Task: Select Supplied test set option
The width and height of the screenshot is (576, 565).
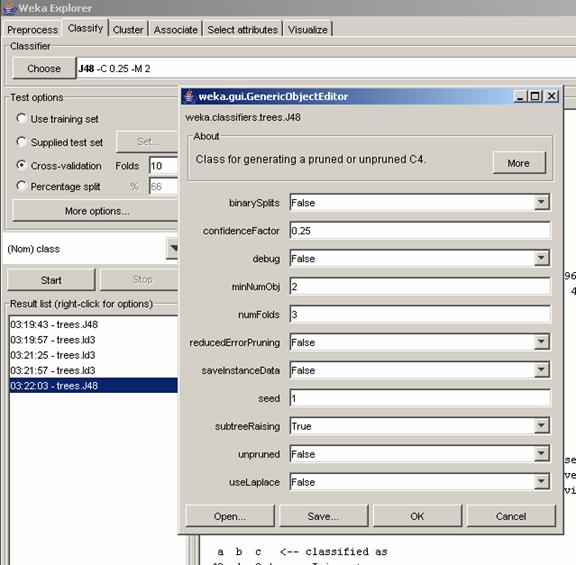Action: pos(21,141)
